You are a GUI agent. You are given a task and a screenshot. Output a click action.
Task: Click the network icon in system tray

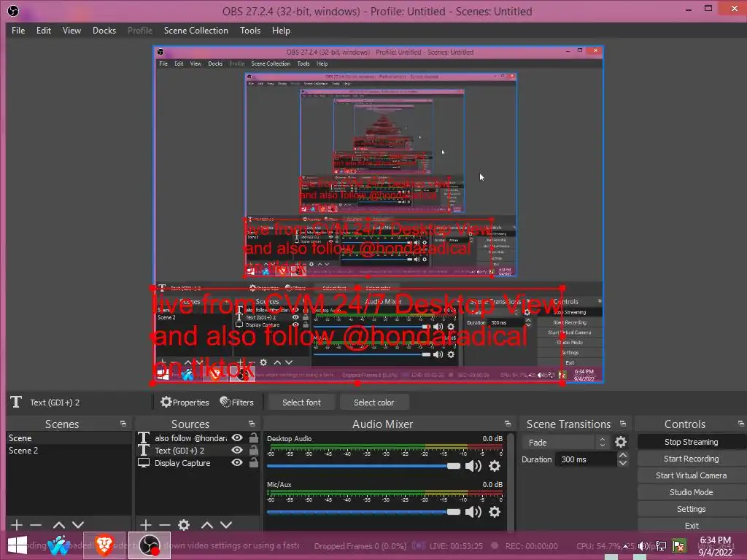pos(661,545)
